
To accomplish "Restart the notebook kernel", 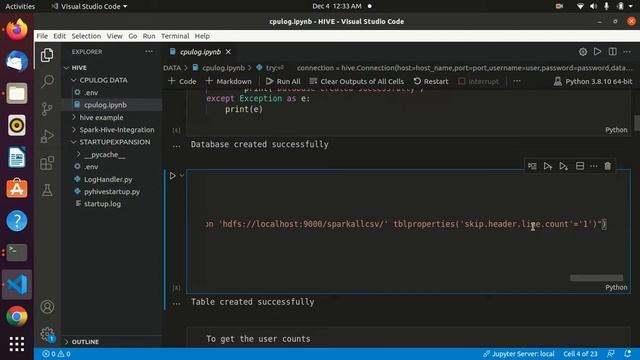I will point(431,81).
